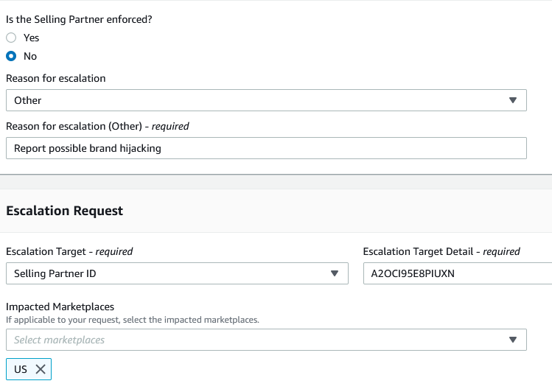Click the Escalation Target required label
Viewport: 552px width, 392px height.
69,251
